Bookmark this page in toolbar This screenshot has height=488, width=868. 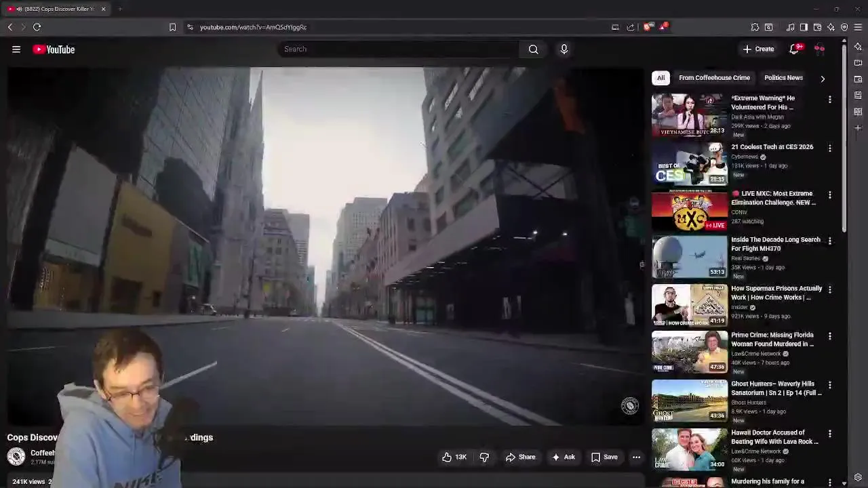pos(172,27)
